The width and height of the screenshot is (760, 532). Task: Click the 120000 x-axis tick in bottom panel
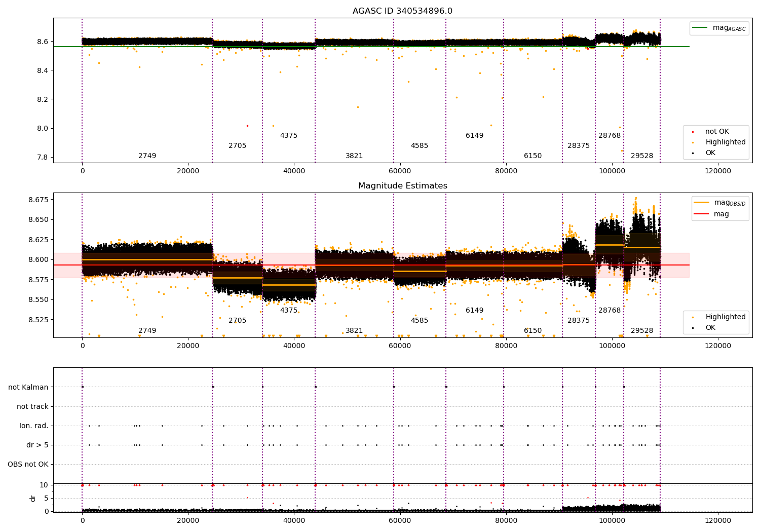718,521
